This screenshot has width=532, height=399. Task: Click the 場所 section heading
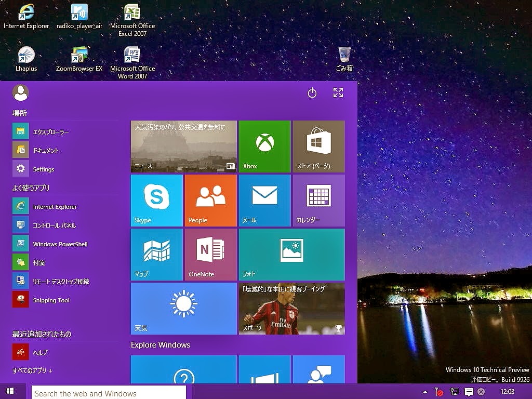(x=20, y=113)
